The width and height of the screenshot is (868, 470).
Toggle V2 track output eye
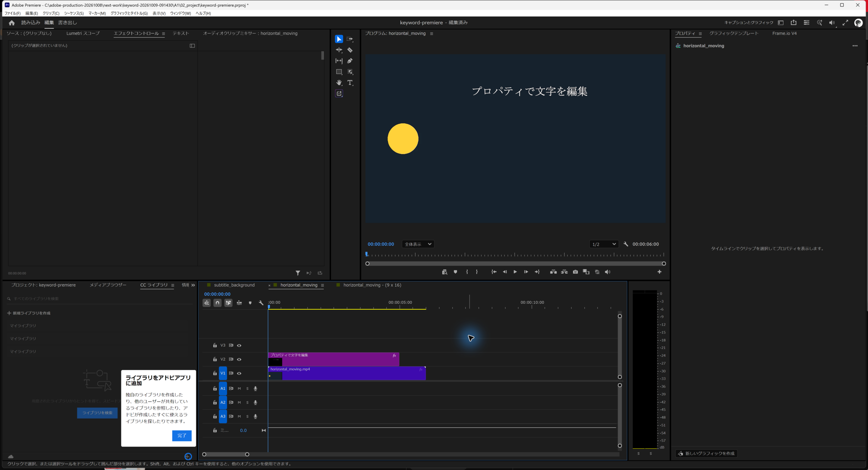tap(239, 359)
